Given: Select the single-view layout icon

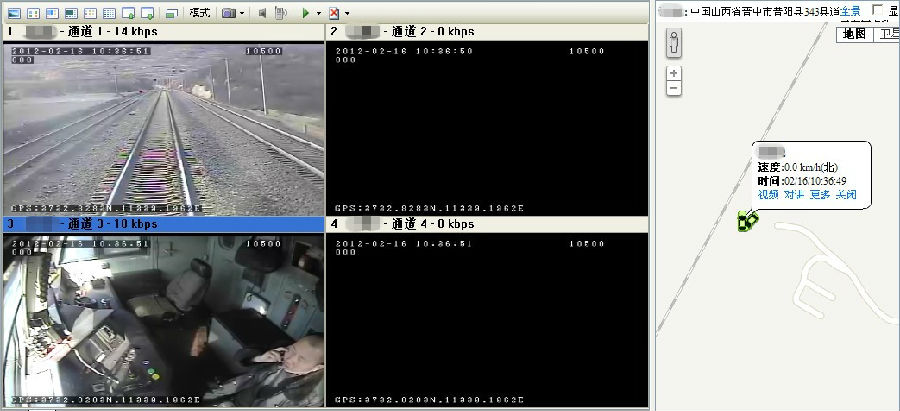Looking at the screenshot, I should click(x=14, y=13).
